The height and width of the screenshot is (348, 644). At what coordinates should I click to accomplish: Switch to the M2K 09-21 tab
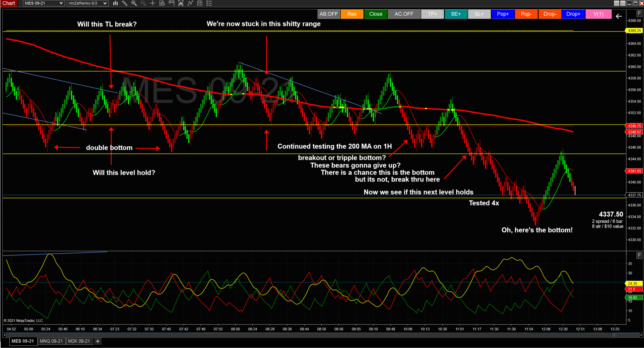(79, 341)
